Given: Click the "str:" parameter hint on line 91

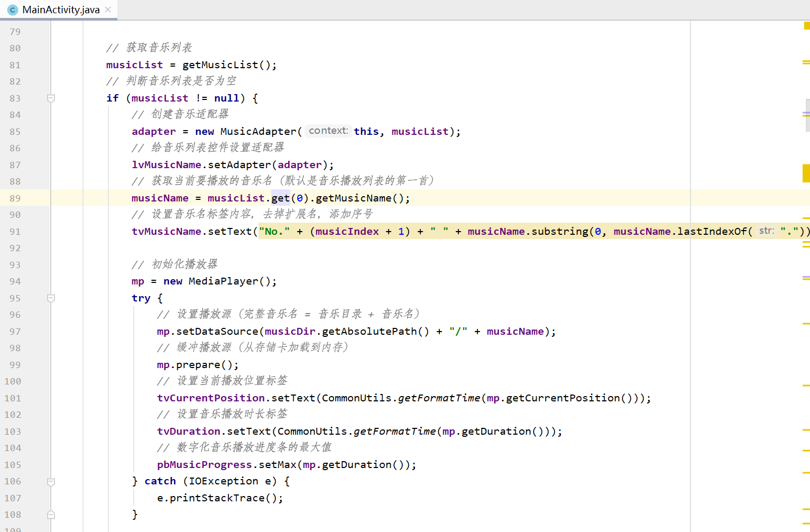Looking at the screenshot, I should tap(767, 231).
